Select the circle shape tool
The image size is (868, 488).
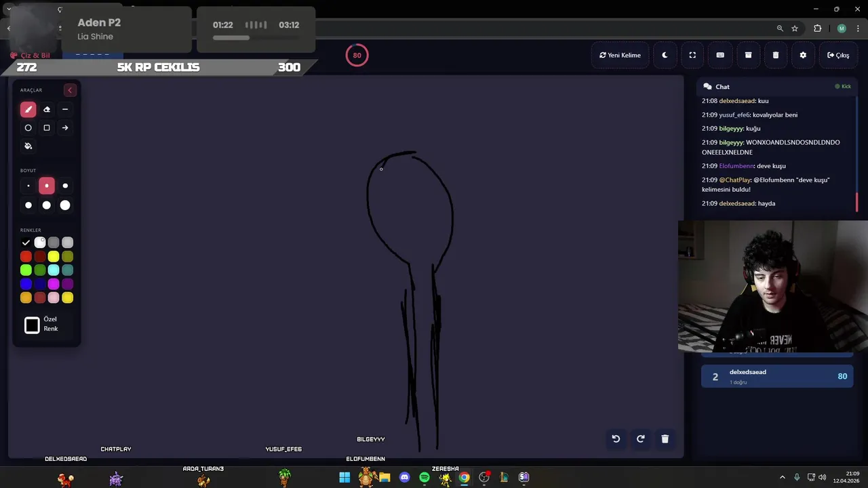click(28, 127)
